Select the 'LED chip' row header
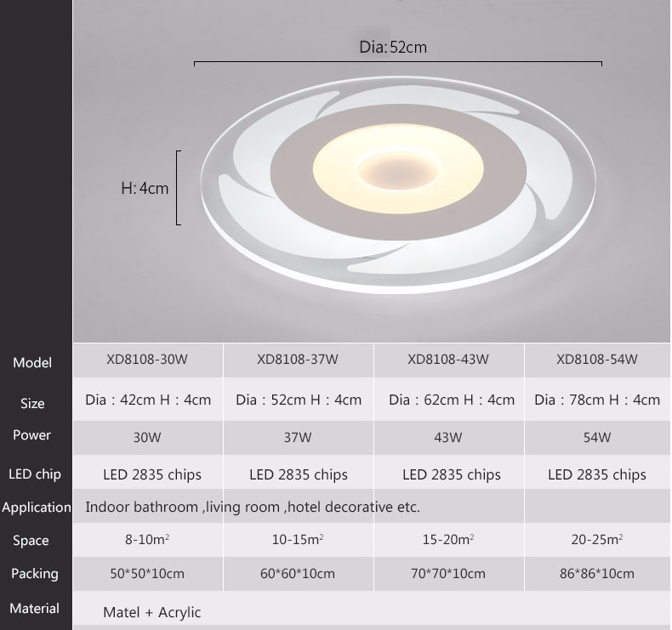 coord(35,474)
